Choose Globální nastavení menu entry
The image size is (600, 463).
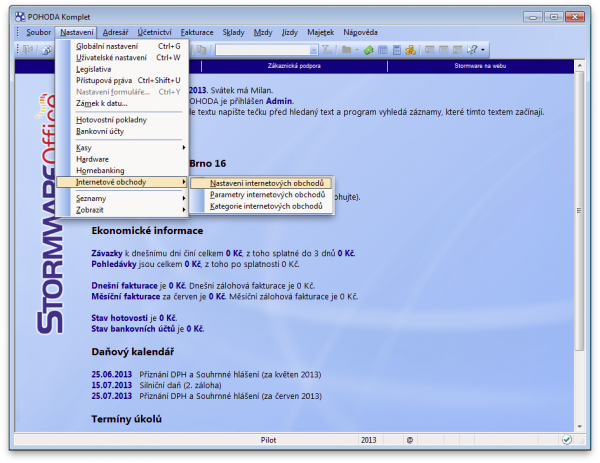pos(122,46)
